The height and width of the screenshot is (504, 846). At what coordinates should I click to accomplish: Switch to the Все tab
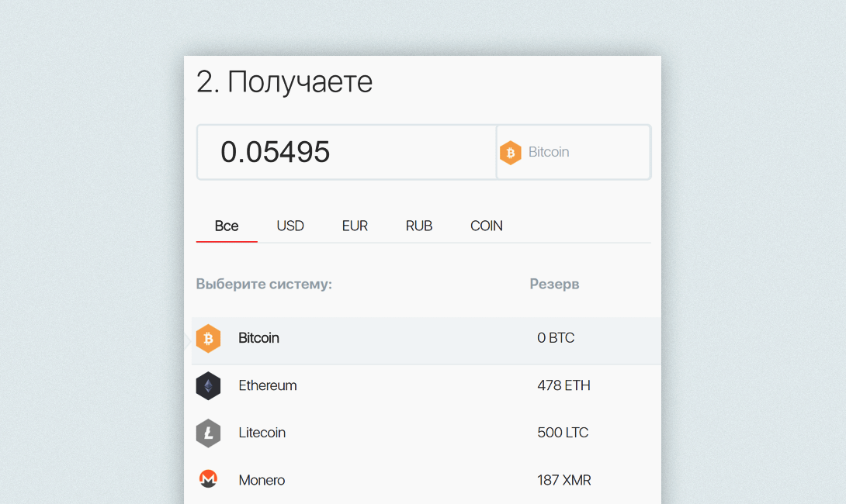pyautogui.click(x=227, y=226)
